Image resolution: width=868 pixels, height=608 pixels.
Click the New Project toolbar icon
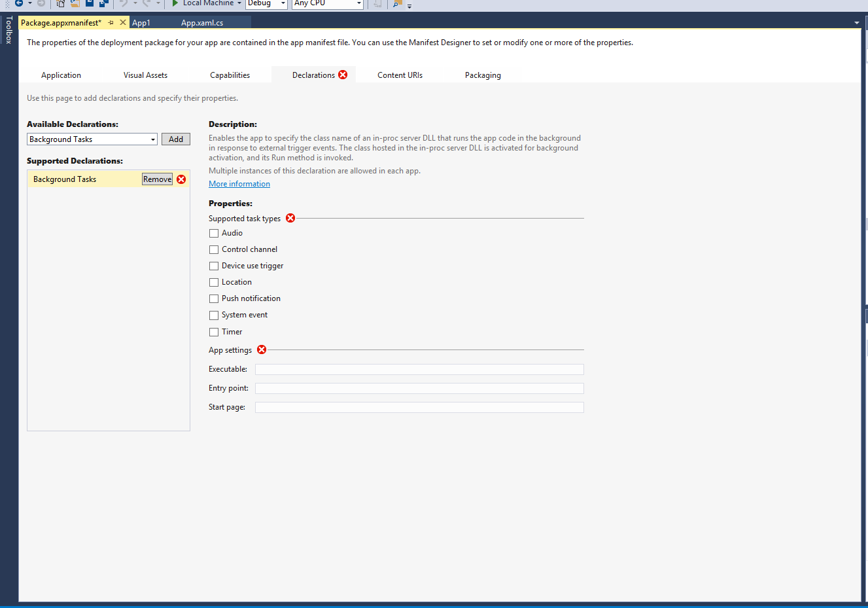tap(61, 3)
